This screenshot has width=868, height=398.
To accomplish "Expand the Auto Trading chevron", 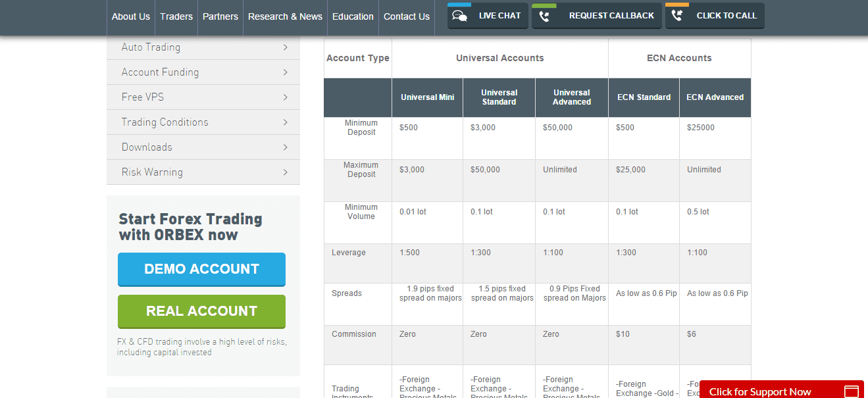I will (285, 47).
